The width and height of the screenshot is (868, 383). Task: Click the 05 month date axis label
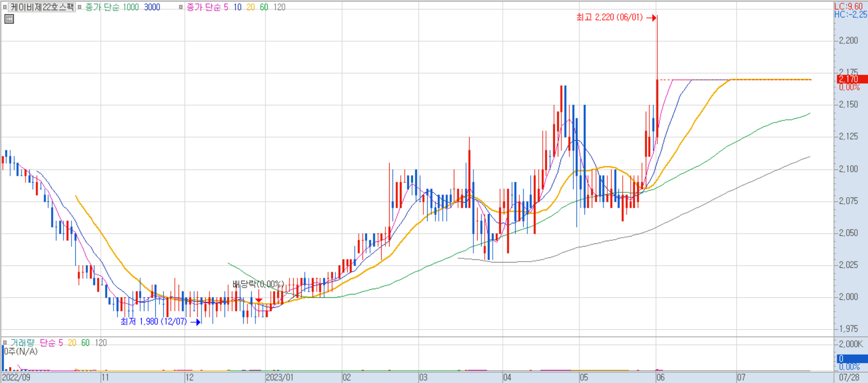pyautogui.click(x=584, y=378)
